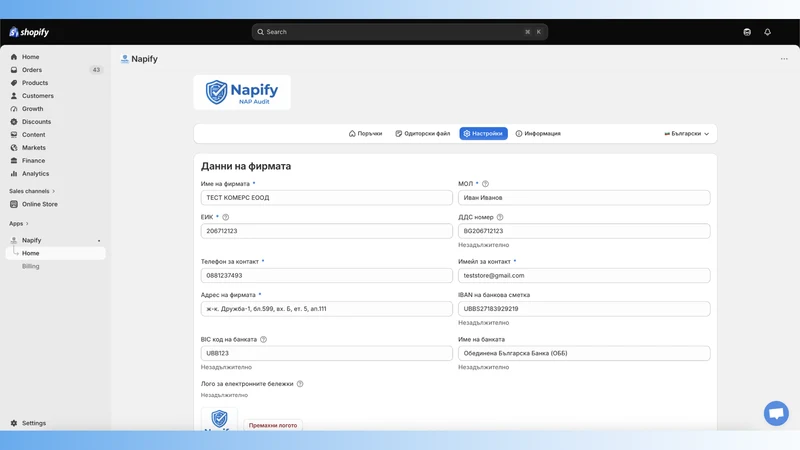The image size is (800, 450).
Task: Click the Online Store icon
Action: [x=14, y=204]
